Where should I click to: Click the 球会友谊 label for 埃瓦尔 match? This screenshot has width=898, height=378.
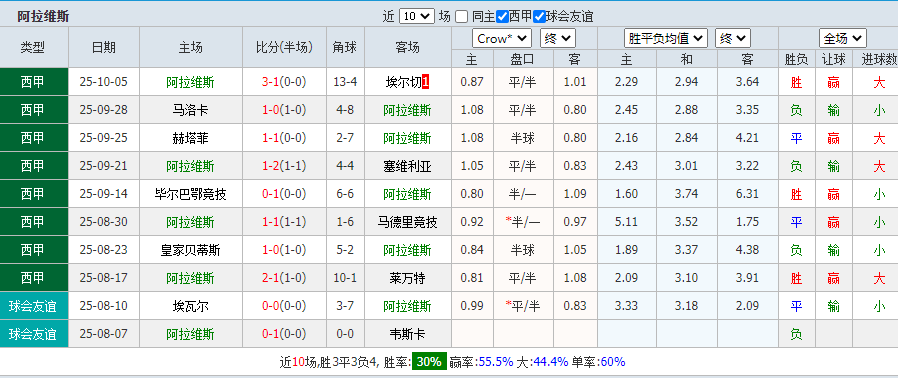pos(34,306)
